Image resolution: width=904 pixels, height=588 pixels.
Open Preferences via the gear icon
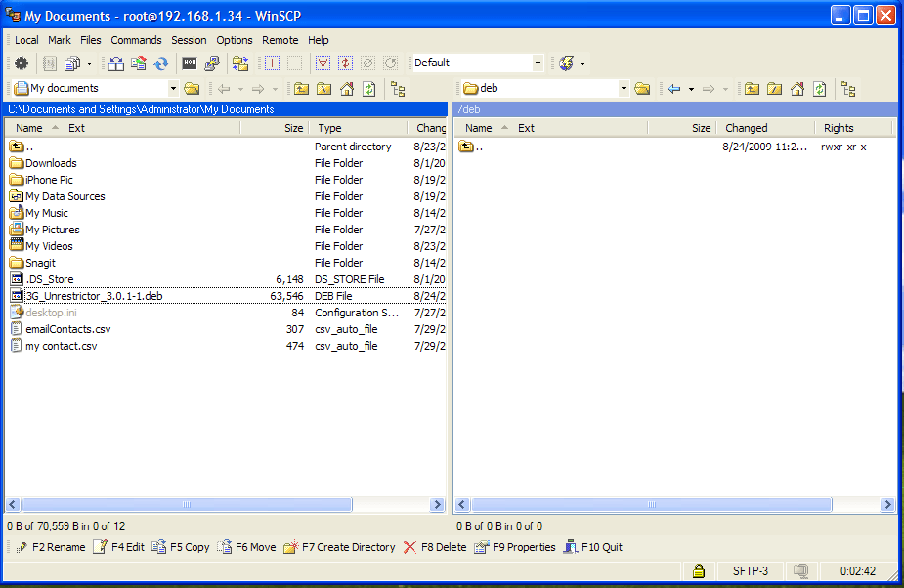click(x=22, y=63)
